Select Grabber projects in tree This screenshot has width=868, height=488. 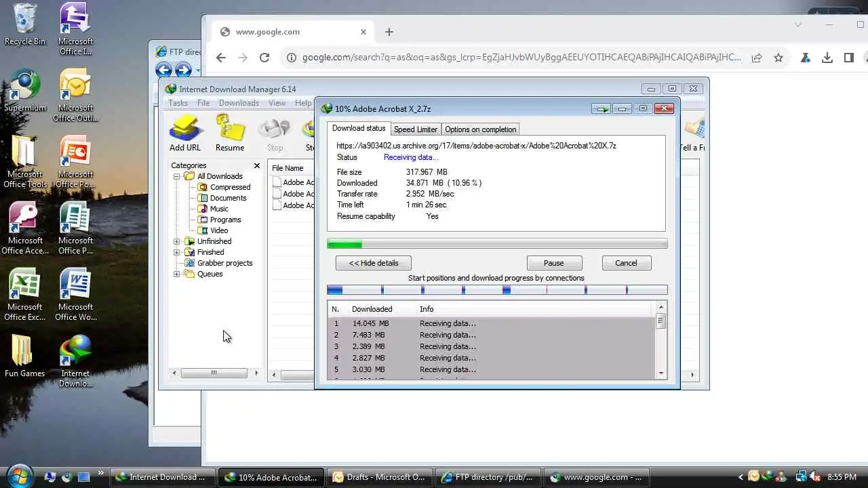(x=224, y=263)
